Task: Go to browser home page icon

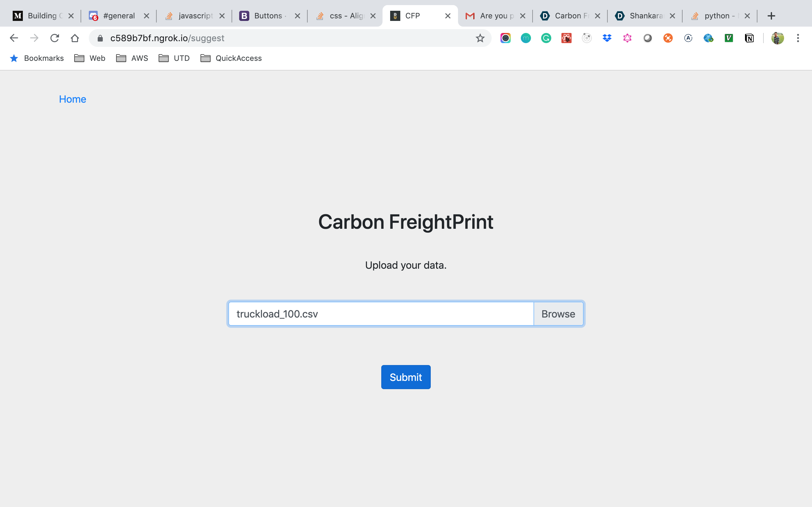Action: click(x=75, y=38)
